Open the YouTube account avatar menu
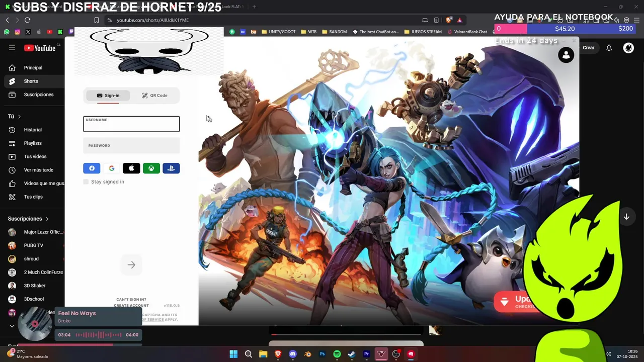Screen dimensions: 644x362 (x=628, y=48)
